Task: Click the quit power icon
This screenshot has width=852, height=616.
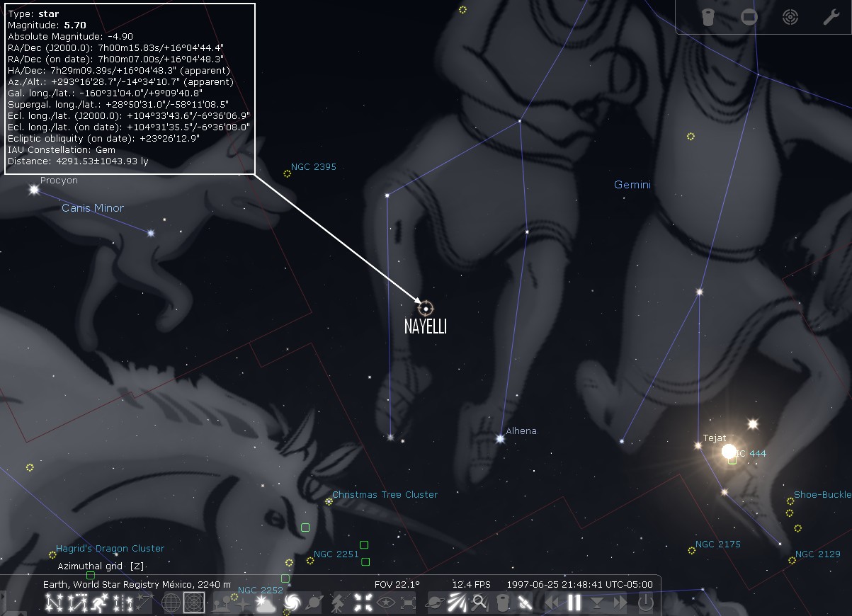Action: (x=645, y=603)
